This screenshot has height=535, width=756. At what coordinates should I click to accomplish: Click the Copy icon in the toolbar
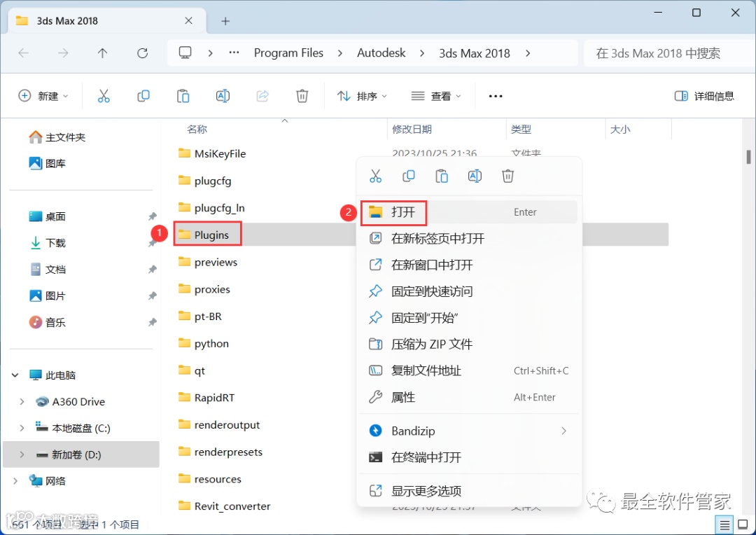[x=143, y=96]
